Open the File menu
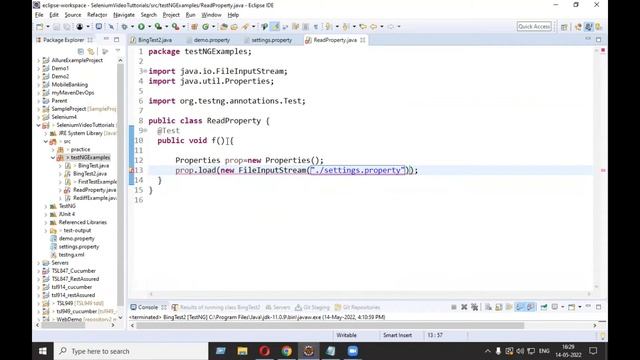Viewport: 640px width, 360px height. 39,15
